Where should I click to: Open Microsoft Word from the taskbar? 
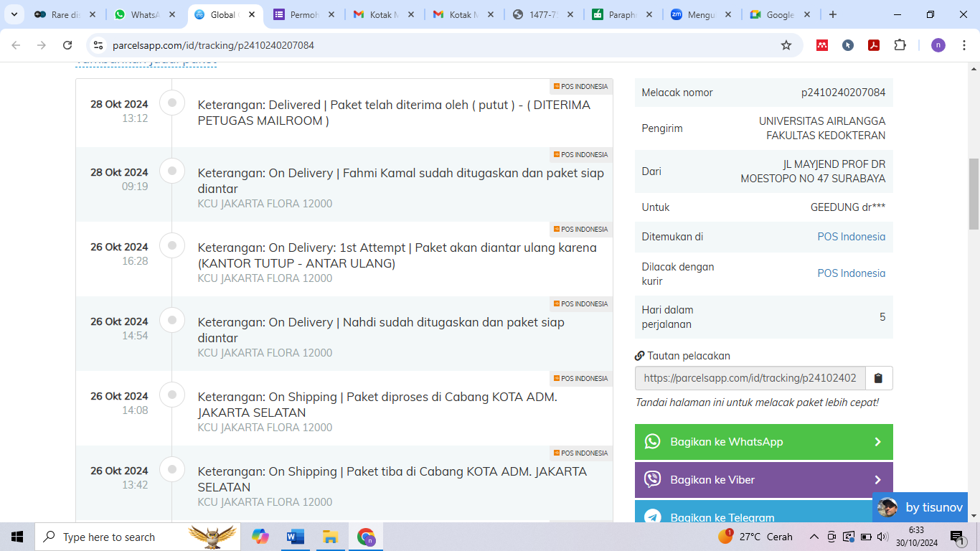tap(295, 537)
